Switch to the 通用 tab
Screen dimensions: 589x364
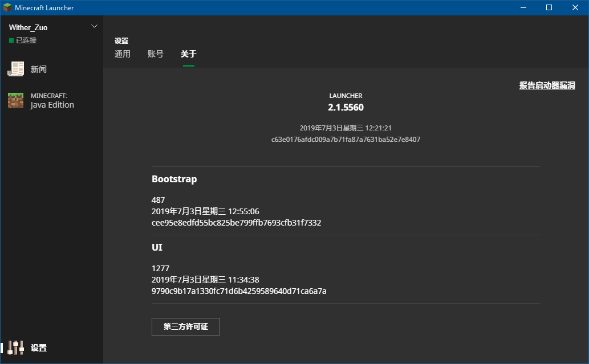pyautogui.click(x=122, y=54)
